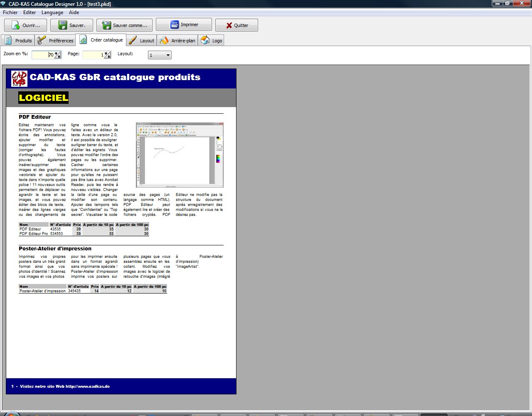The height and width of the screenshot is (416, 532).
Task: Click the PDF Editeur screenshot thumbnail
Action: [180, 155]
